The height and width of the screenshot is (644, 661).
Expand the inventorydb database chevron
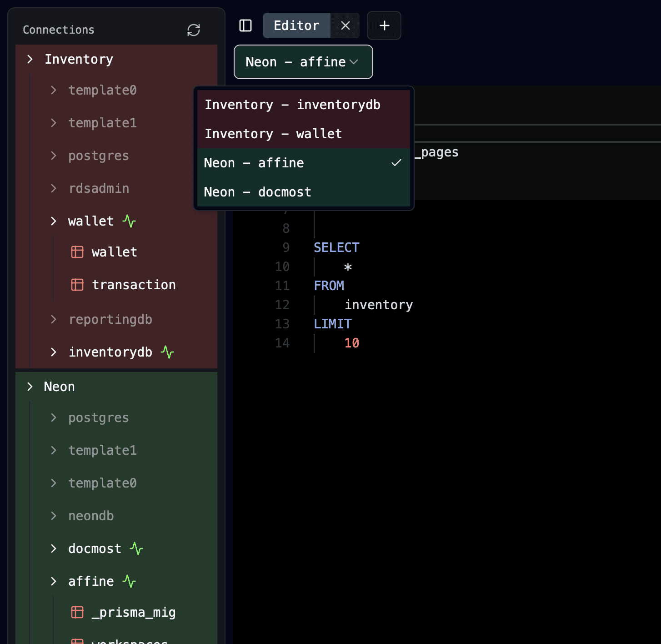(x=54, y=352)
